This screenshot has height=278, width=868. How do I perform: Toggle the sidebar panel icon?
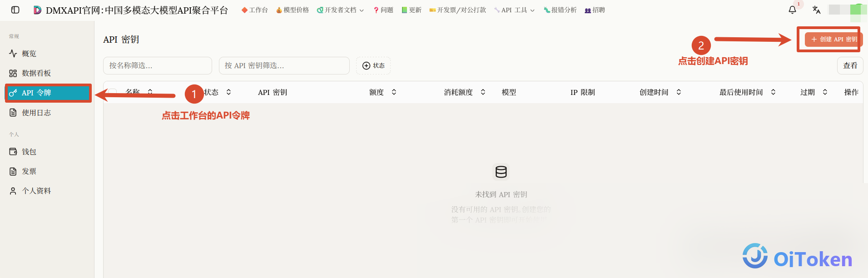point(15,10)
